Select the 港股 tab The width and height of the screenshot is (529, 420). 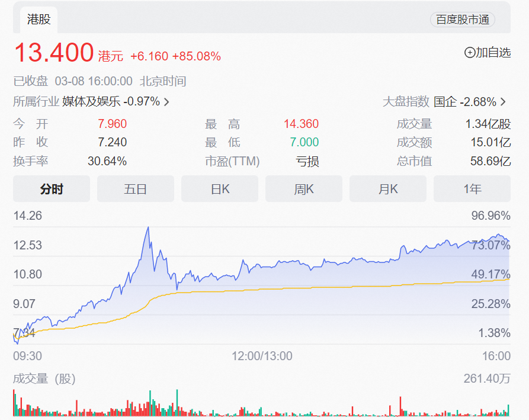click(x=39, y=20)
